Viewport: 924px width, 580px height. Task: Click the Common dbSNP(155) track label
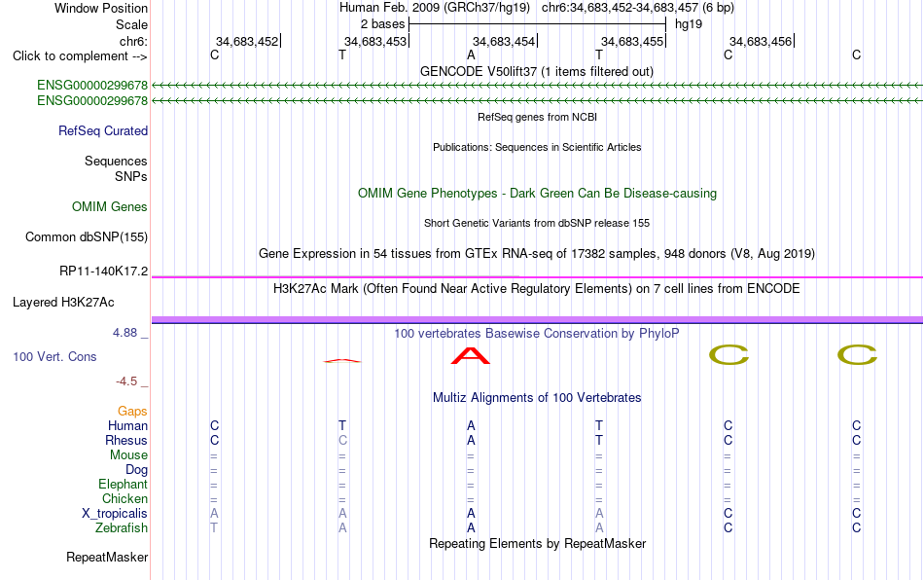click(x=86, y=236)
